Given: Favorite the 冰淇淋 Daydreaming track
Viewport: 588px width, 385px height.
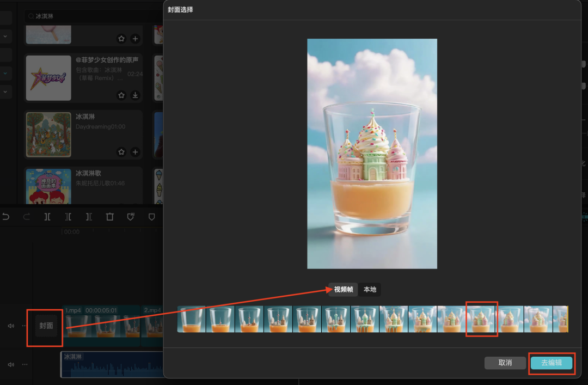Looking at the screenshot, I should (121, 152).
